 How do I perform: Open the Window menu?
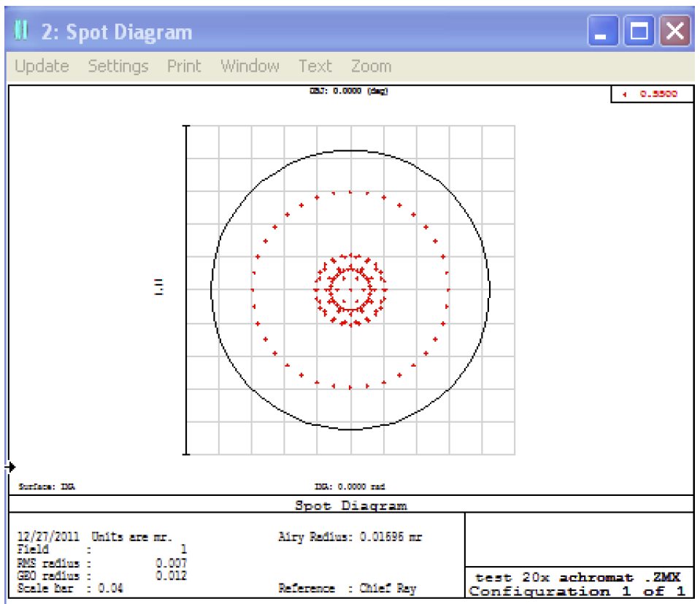(x=250, y=66)
